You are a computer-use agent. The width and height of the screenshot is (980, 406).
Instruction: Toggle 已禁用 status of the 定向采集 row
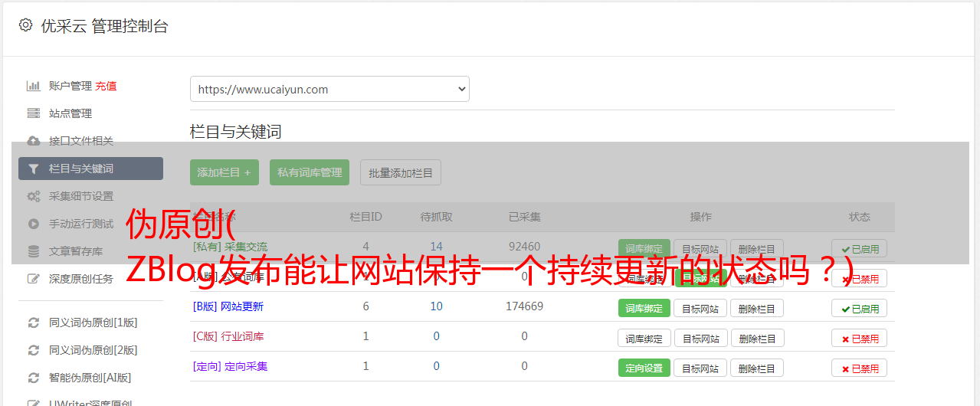pyautogui.click(x=860, y=368)
